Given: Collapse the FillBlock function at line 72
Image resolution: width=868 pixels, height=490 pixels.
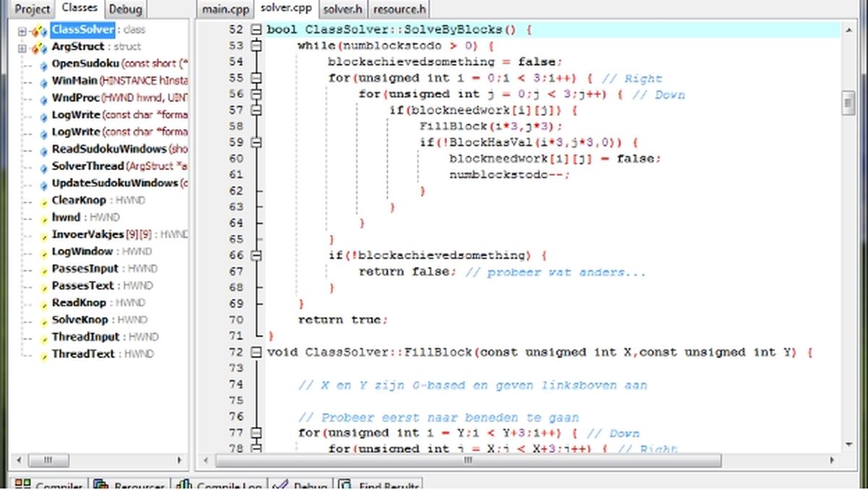Looking at the screenshot, I should coord(256,352).
